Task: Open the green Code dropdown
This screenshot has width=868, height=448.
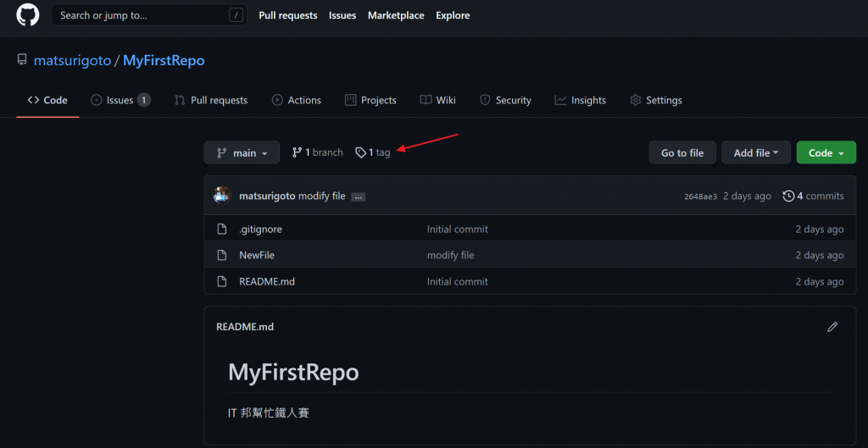Action: pos(826,152)
